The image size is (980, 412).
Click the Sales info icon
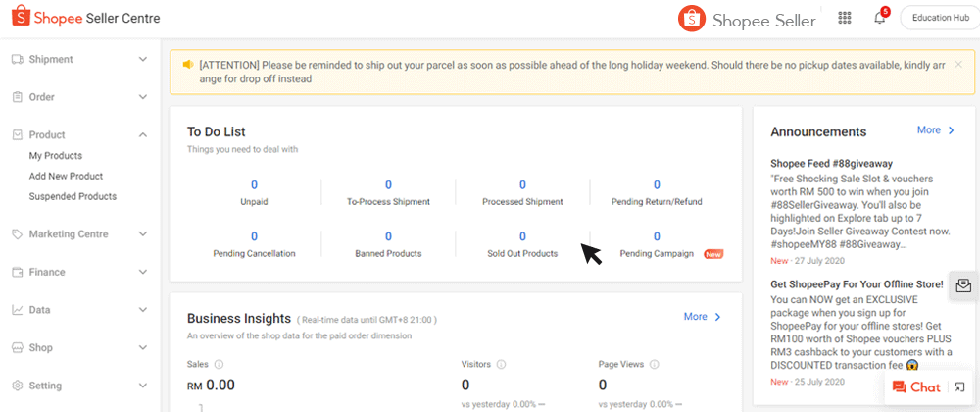point(220,365)
